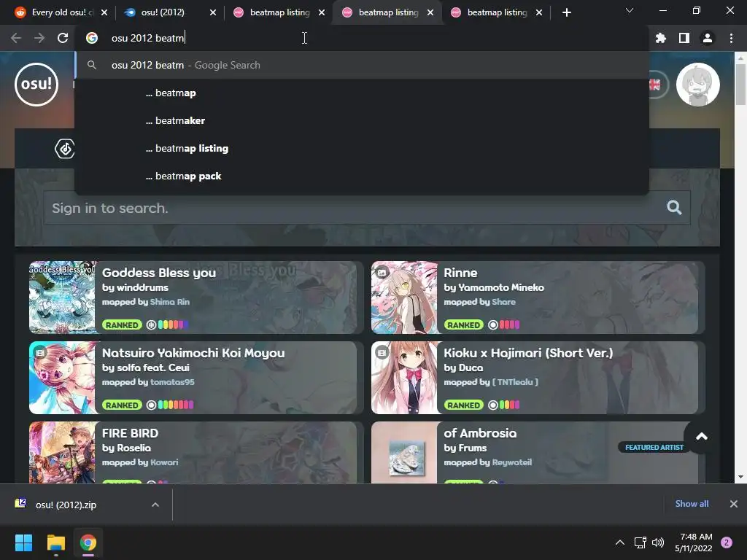The width and height of the screenshot is (747, 560).
Task: Select osu 2012 beatm Google Search suggestion
Action: 362,65
